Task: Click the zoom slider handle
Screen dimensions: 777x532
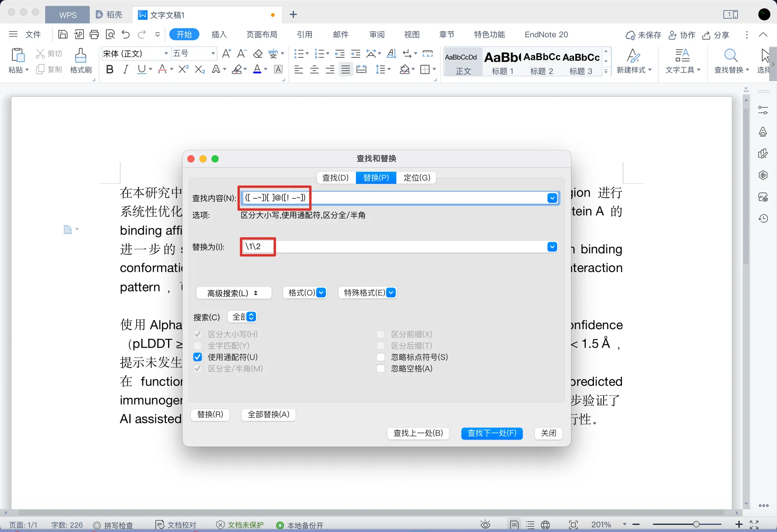Action: (696, 524)
